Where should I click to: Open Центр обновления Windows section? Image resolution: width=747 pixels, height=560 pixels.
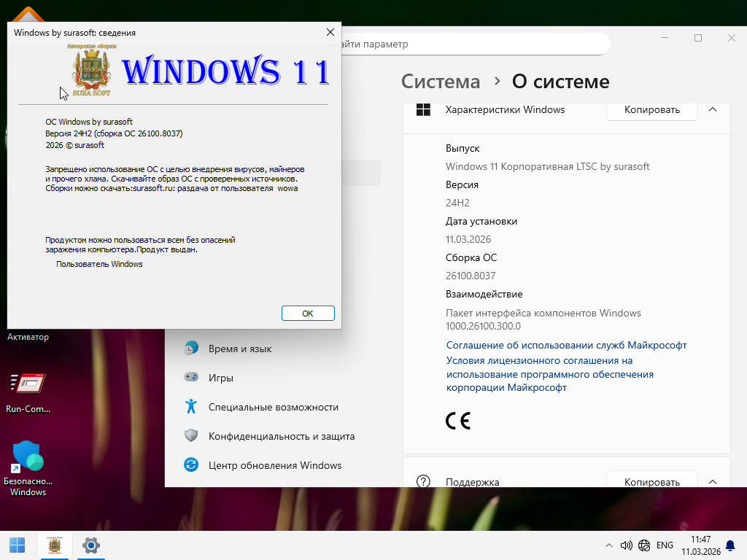(274, 465)
